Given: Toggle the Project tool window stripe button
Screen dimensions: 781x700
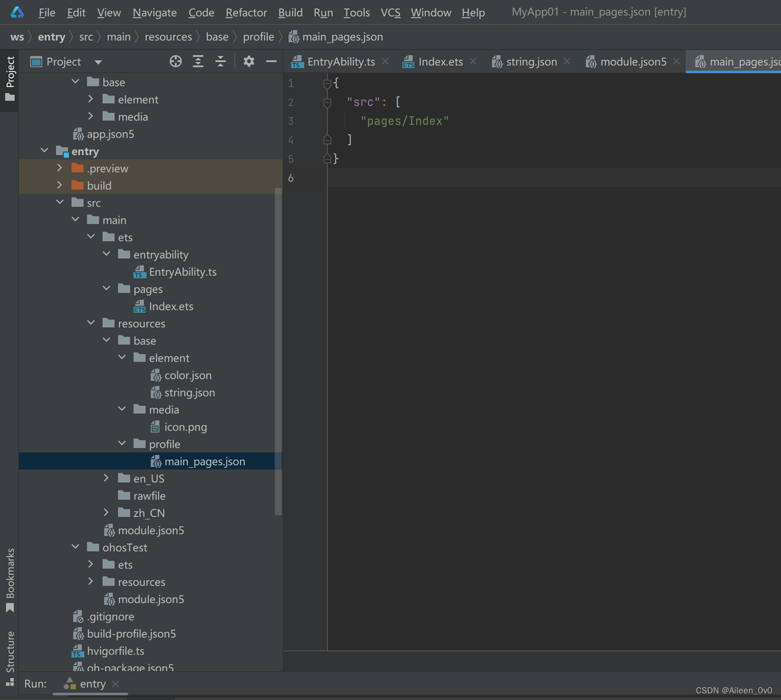Looking at the screenshot, I should tap(10, 77).
